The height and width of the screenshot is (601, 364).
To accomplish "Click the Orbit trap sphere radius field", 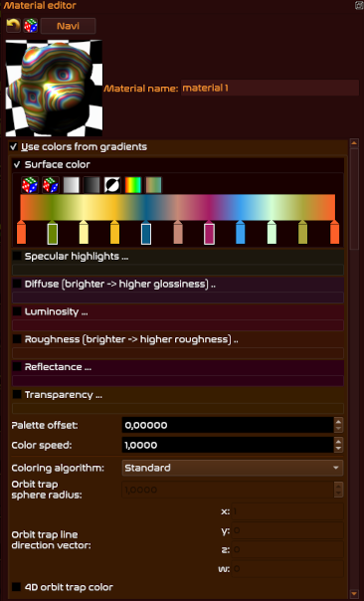I will tap(228, 490).
